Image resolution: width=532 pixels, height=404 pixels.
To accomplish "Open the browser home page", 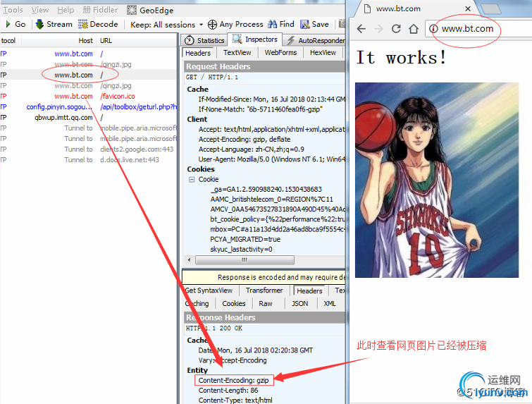I will (x=413, y=29).
